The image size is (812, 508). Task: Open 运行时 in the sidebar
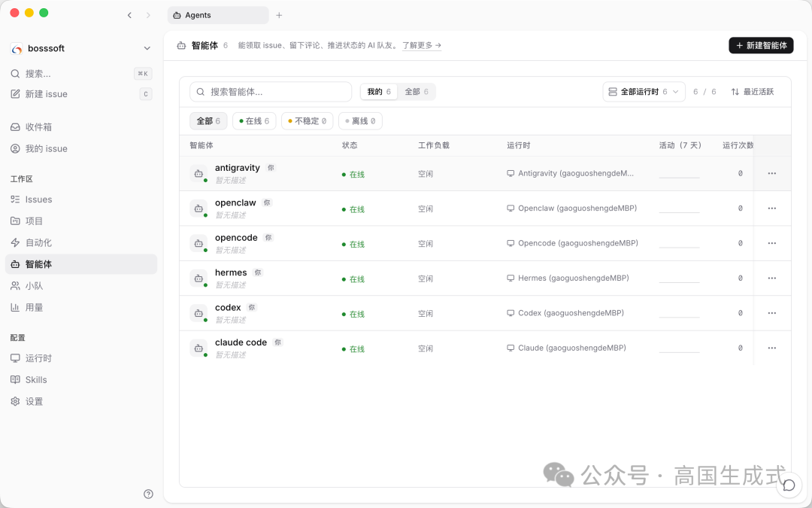(81, 358)
